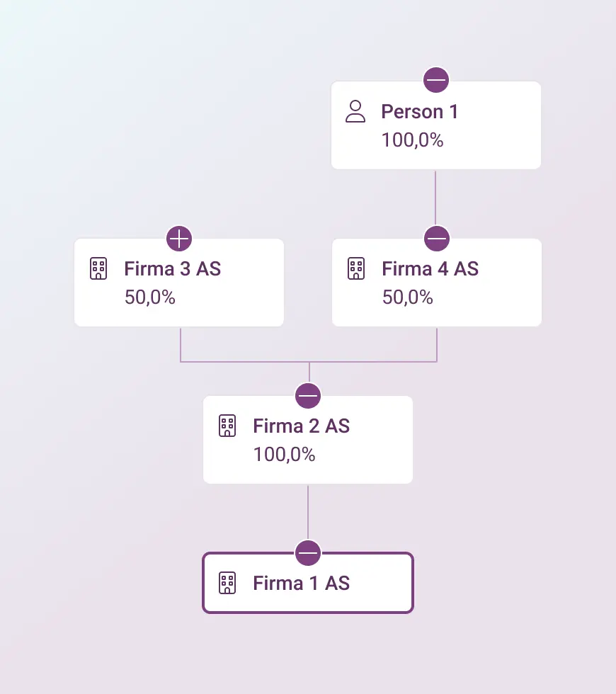Click the 50,0% share under Firma 4 AS
Image resolution: width=616 pixels, height=694 pixels.
pos(408,297)
